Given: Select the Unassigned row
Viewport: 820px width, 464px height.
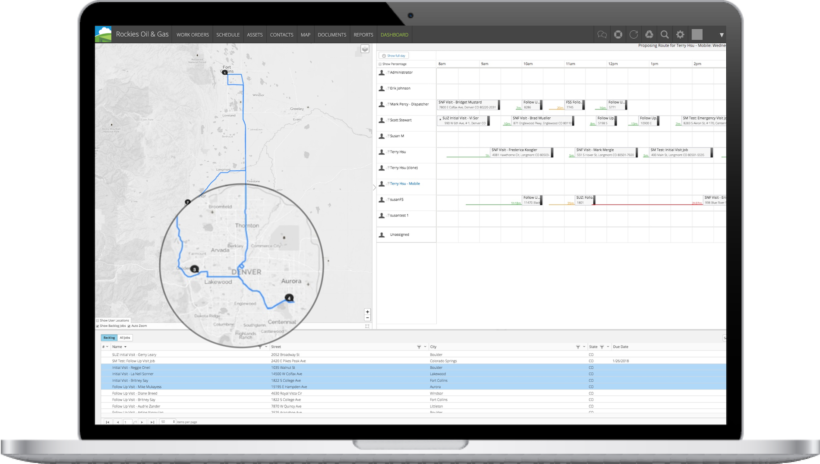Looking at the screenshot, I should pyautogui.click(x=406, y=234).
